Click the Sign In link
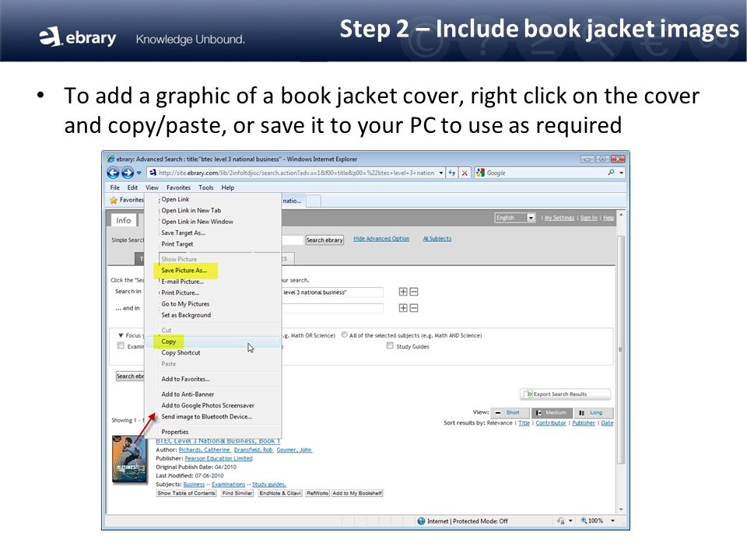Viewport: 747px width, 560px height. (x=588, y=218)
